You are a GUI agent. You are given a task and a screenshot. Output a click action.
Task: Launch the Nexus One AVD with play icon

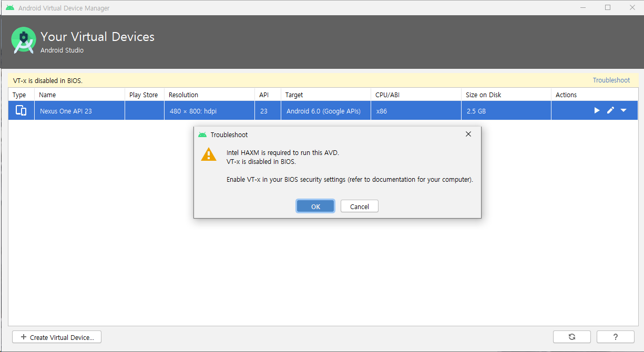(x=597, y=110)
